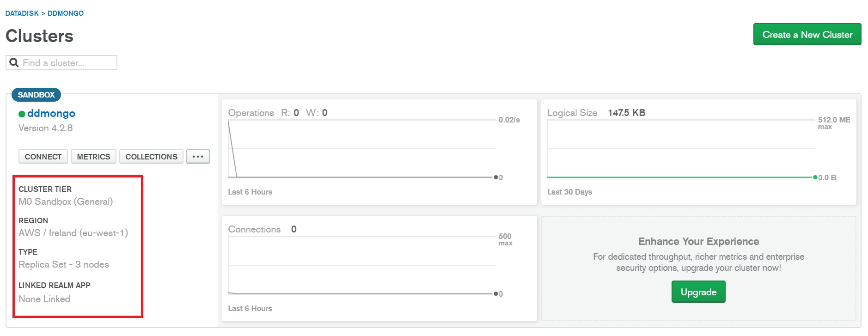Browse COLLECTIONS for ddmongo
868x336 pixels.
pyautogui.click(x=151, y=157)
